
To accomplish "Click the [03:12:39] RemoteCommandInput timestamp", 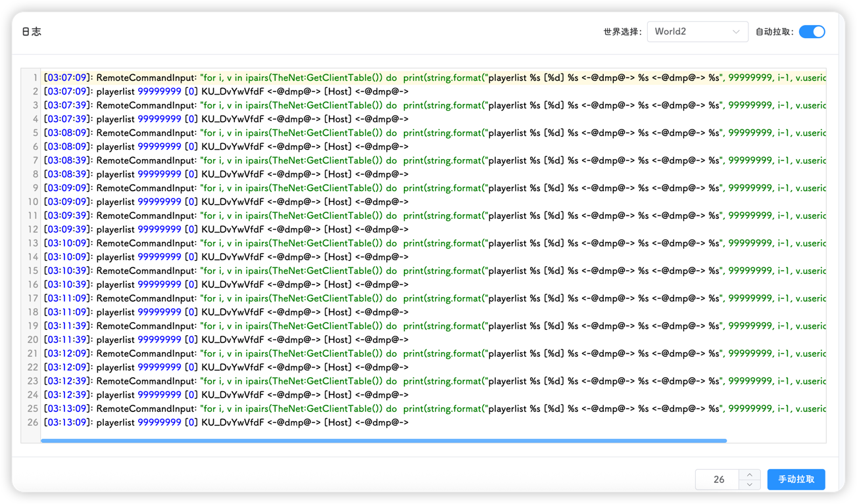I will tap(67, 381).
